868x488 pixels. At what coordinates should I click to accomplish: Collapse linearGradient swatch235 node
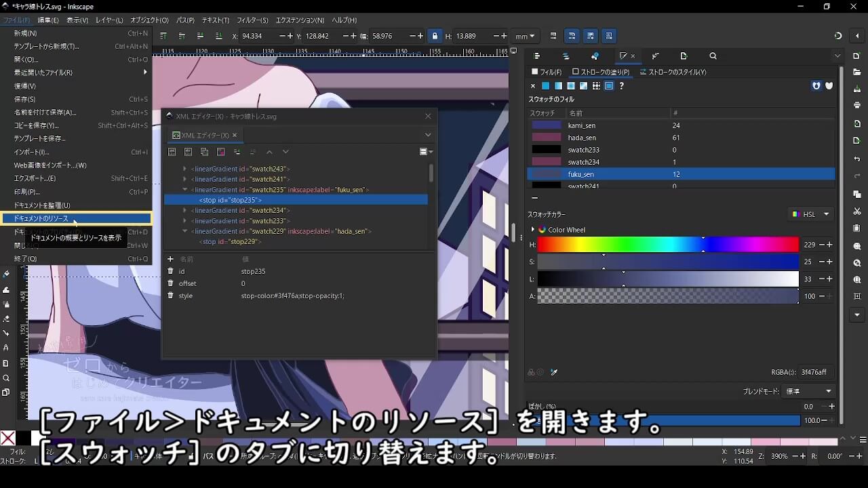coord(184,190)
